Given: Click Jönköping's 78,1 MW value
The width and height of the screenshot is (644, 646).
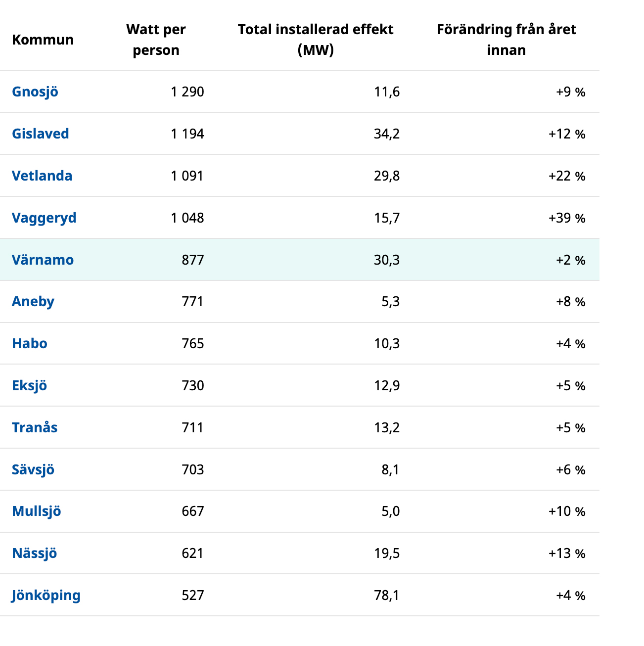Looking at the screenshot, I should click(387, 596).
